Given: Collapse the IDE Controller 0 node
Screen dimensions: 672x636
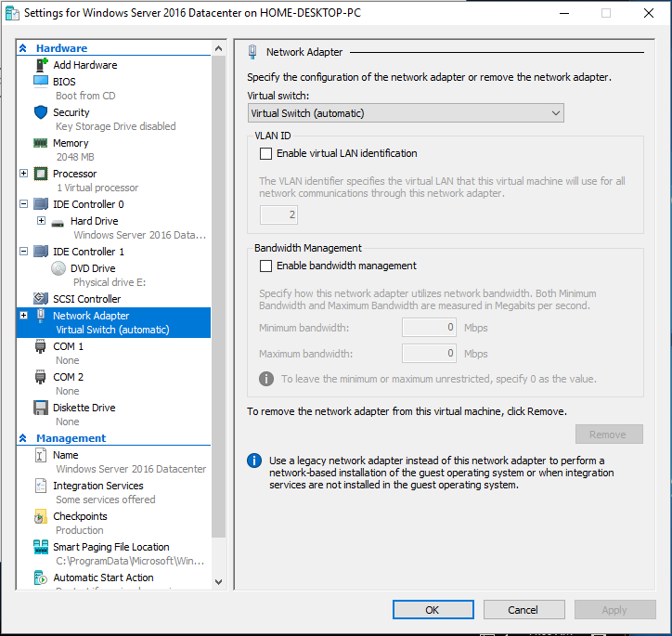Looking at the screenshot, I should click(x=24, y=204).
